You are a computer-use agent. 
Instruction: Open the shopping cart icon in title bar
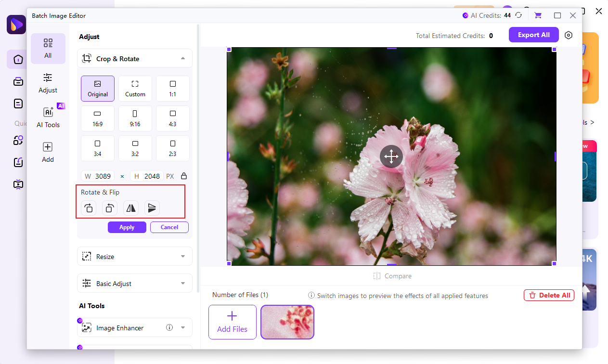(x=538, y=15)
